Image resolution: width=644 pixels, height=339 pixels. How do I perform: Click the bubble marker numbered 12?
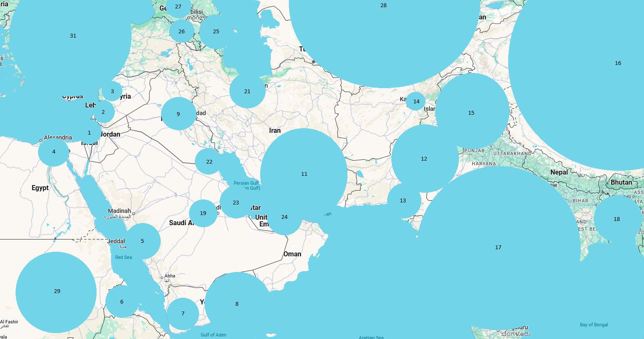coord(424,159)
